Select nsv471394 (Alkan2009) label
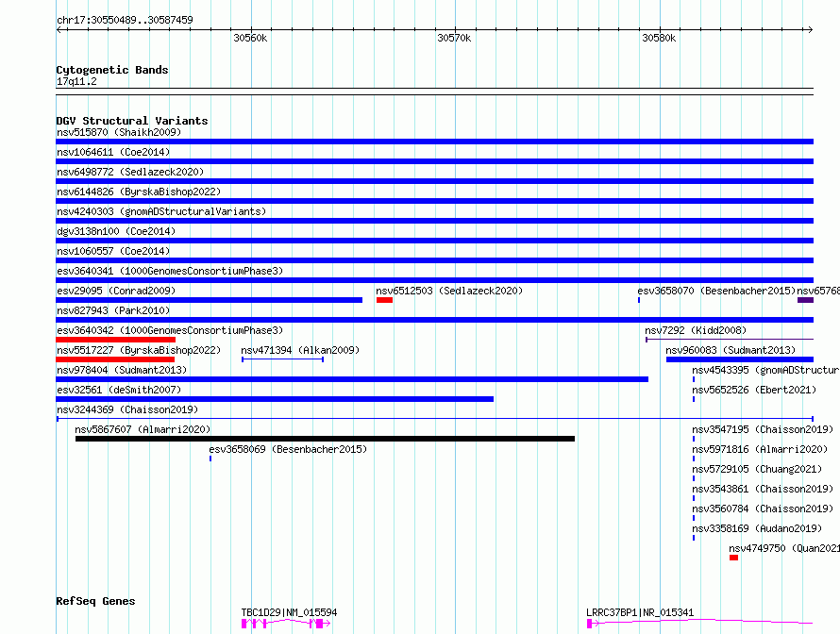Viewport: 840px width, 634px height. click(300, 350)
